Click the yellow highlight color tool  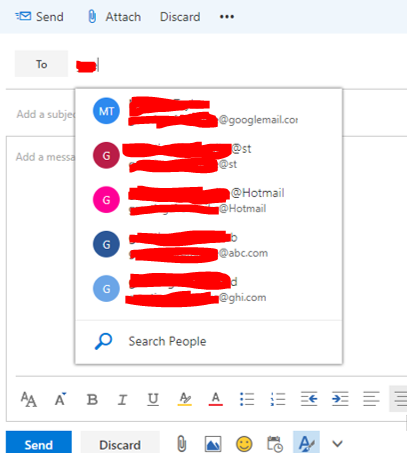click(185, 399)
